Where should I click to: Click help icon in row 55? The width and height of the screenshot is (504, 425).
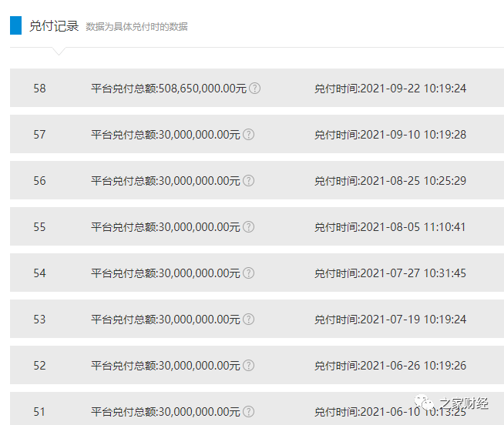coord(248,227)
